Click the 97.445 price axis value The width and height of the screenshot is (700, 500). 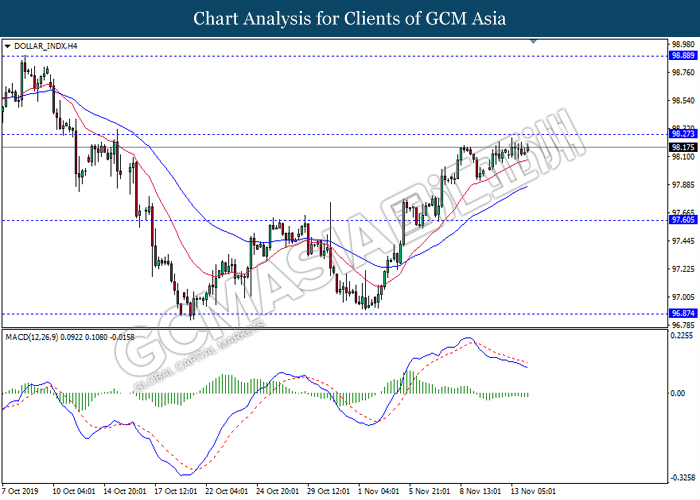(683, 241)
